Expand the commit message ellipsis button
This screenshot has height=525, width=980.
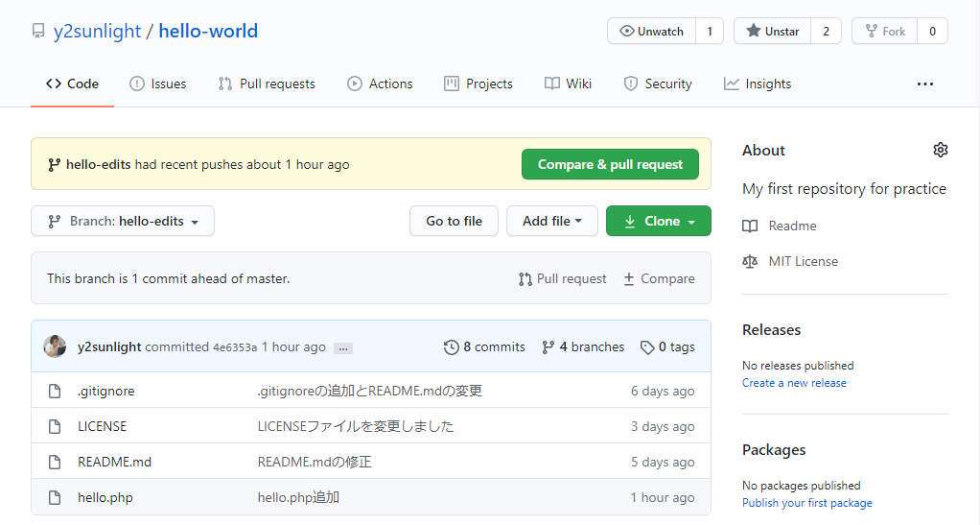342,348
